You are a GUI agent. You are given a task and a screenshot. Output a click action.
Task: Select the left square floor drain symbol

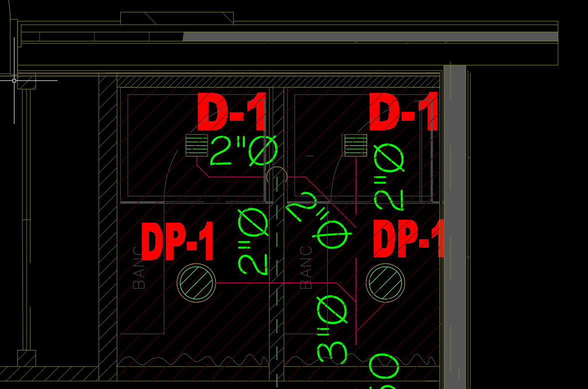[x=197, y=145]
